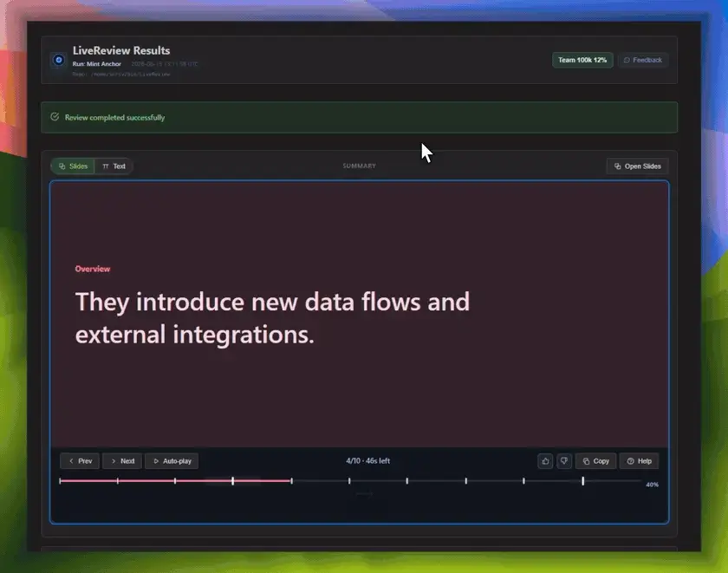The image size is (728, 573).
Task: Click the '4/10 · 46s left' counter
Action: click(367, 460)
